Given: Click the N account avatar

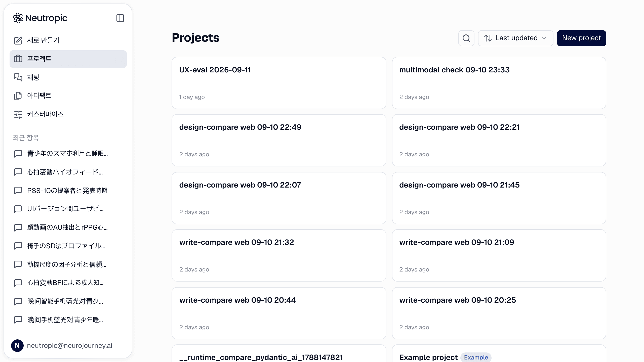Looking at the screenshot, I should tap(17, 346).
